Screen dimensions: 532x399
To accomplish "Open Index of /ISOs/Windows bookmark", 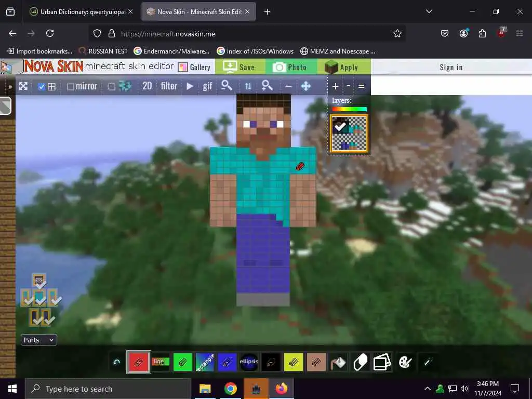I will [x=255, y=51].
